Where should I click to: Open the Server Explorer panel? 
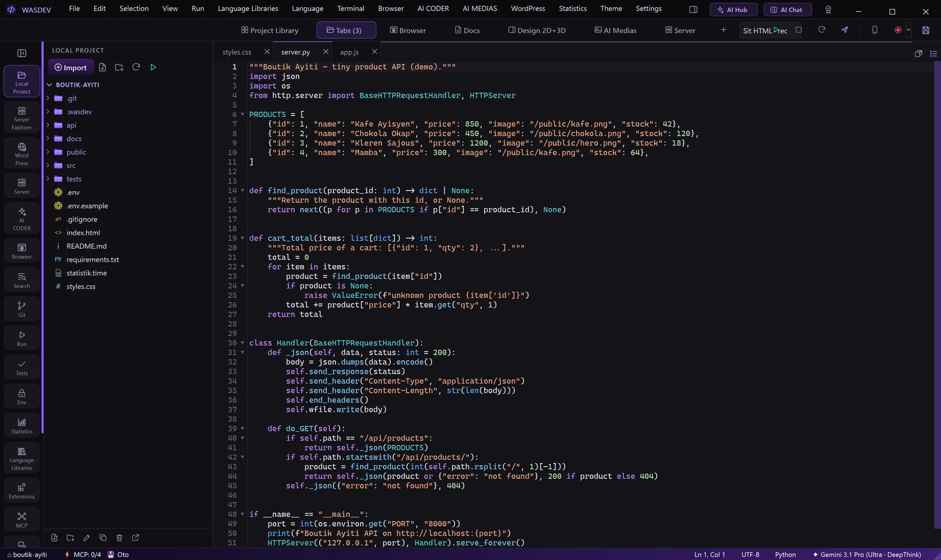(x=22, y=118)
